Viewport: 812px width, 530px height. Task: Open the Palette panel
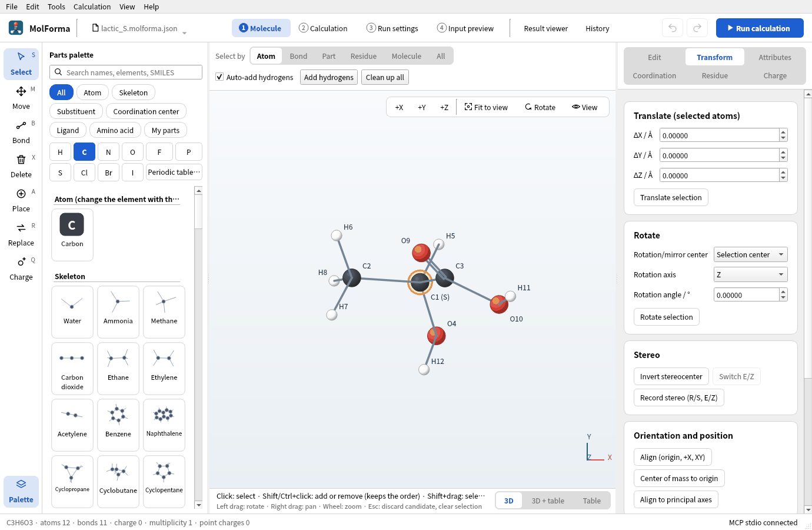click(x=21, y=491)
